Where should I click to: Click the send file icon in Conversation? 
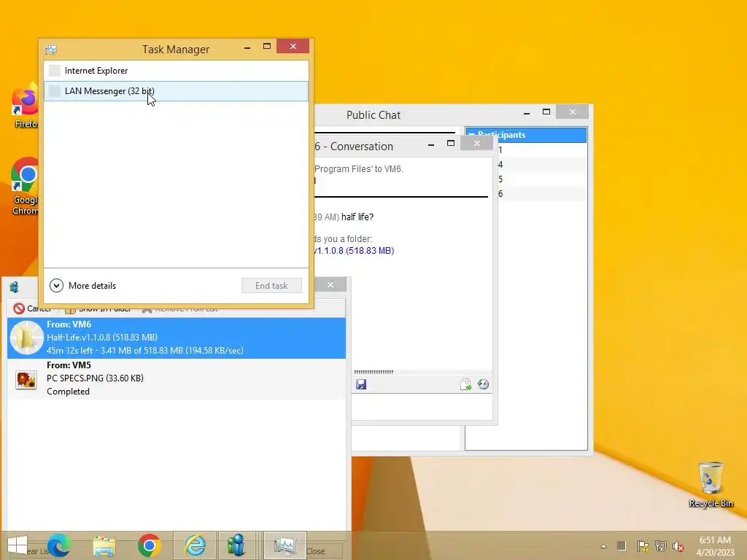465,384
